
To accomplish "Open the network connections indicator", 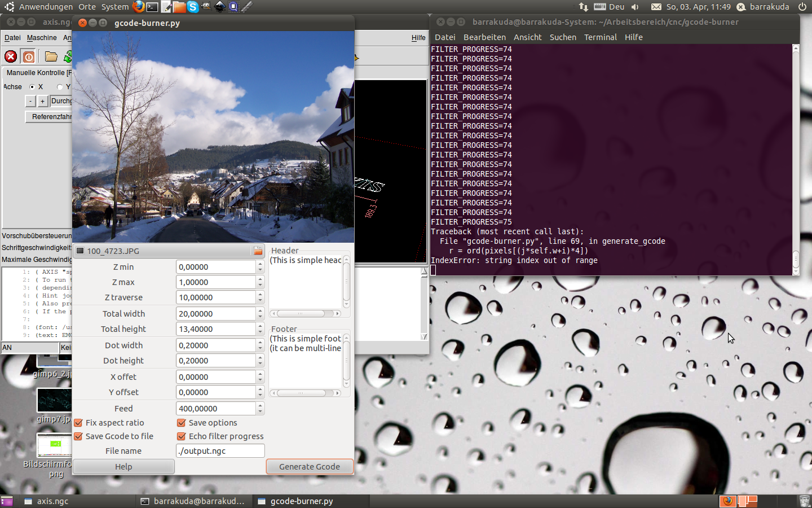I will tap(583, 7).
